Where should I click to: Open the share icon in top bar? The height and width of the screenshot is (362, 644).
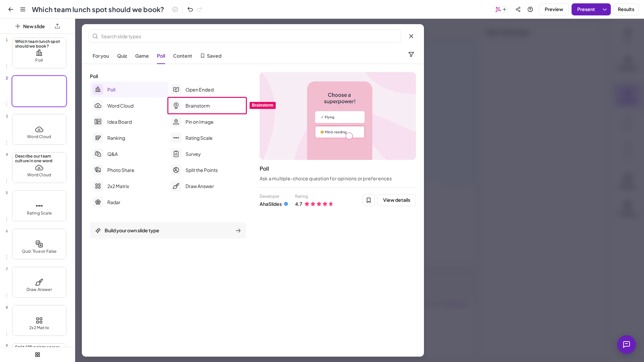518,9
